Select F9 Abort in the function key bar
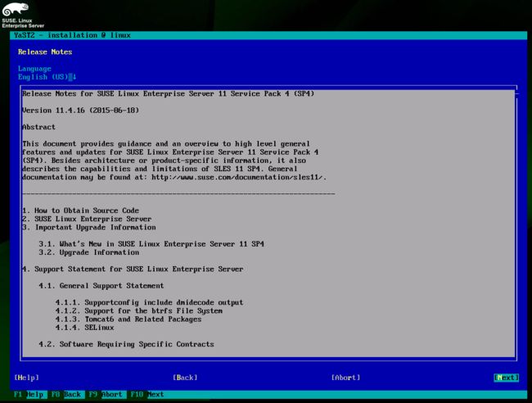 click(106, 395)
